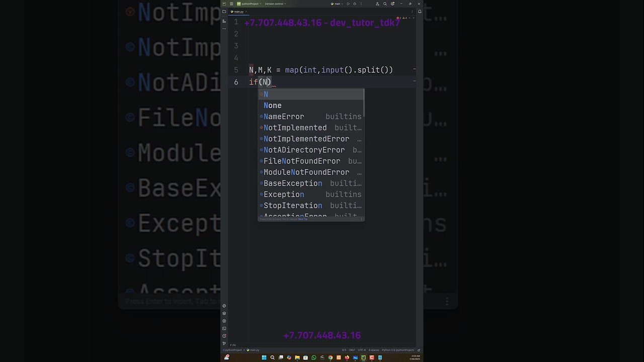Choose completion suggestion NotImplementedError
The height and width of the screenshot is (362, 644).
(x=311, y=139)
